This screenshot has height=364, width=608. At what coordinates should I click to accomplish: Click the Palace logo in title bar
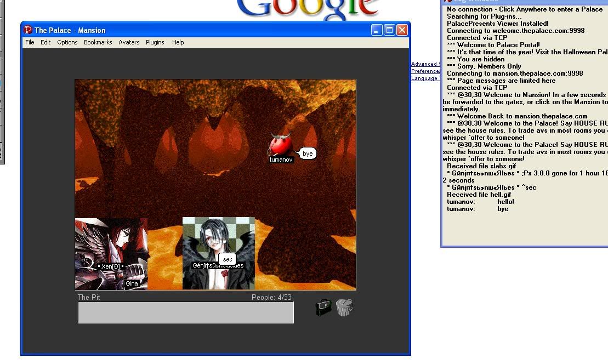pyautogui.click(x=28, y=30)
